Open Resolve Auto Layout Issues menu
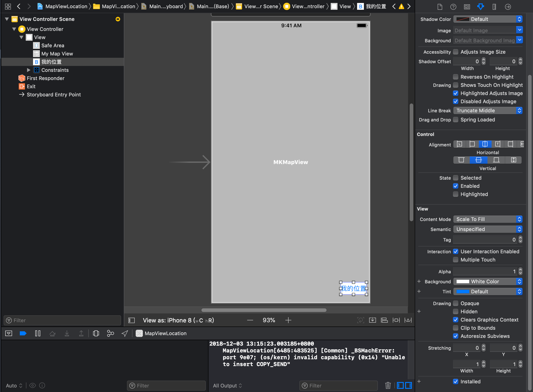533x392 pixels. coord(408,320)
